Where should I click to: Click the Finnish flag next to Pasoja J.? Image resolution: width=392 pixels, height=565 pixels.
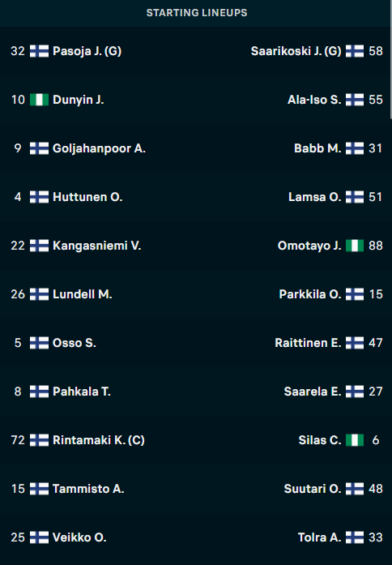pyautogui.click(x=39, y=51)
